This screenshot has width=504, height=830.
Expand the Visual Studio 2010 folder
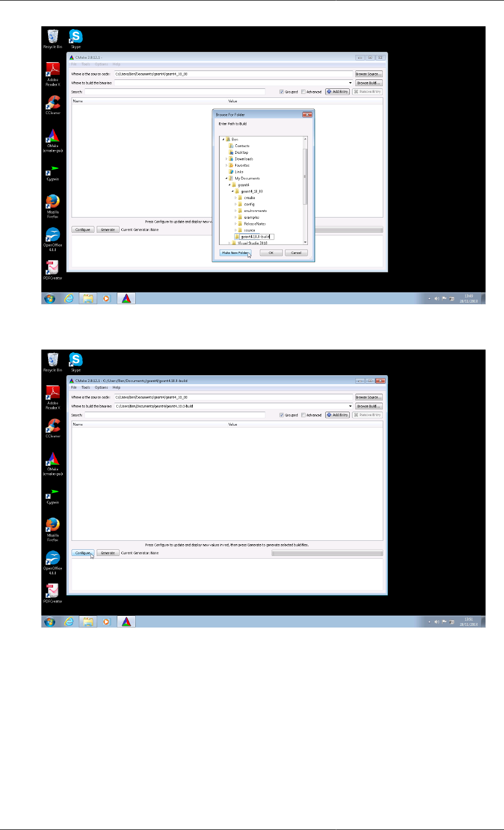(230, 243)
